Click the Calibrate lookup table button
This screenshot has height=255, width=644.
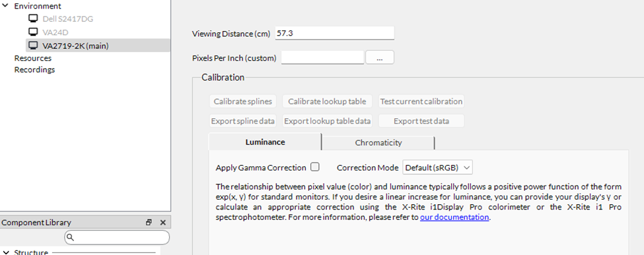pyautogui.click(x=327, y=101)
